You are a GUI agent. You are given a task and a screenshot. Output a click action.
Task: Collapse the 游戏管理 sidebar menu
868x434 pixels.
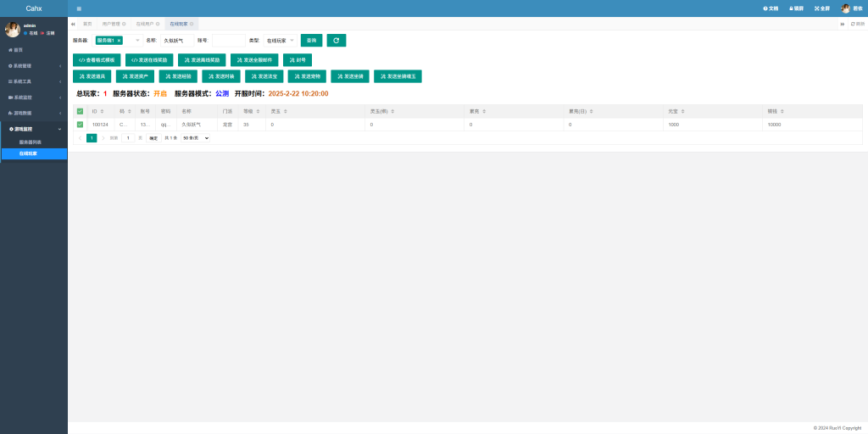34,128
